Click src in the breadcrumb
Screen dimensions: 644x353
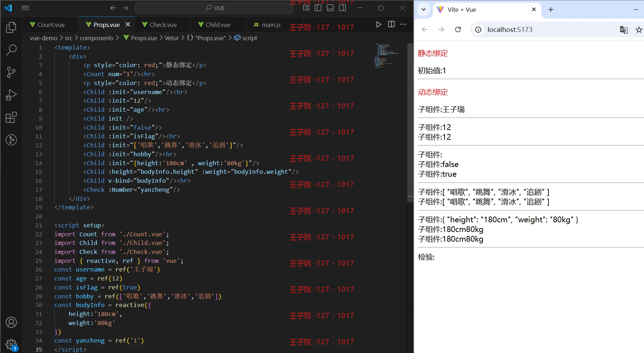pos(69,38)
